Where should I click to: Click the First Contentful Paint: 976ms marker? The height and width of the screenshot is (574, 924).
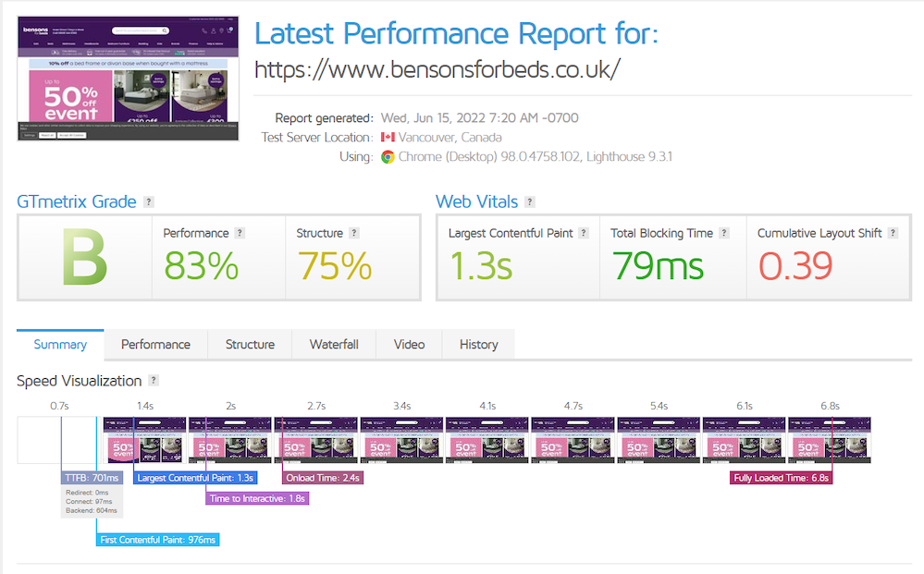pos(158,540)
